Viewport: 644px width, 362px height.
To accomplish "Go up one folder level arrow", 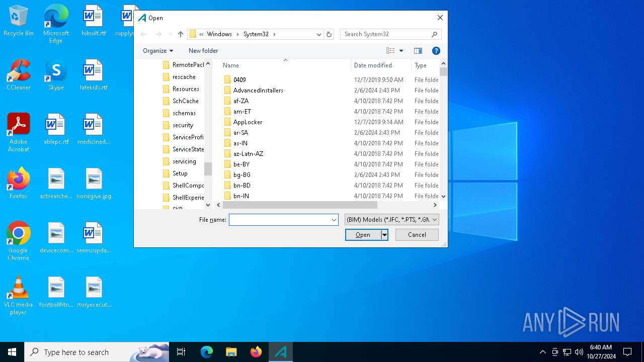I will [181, 34].
